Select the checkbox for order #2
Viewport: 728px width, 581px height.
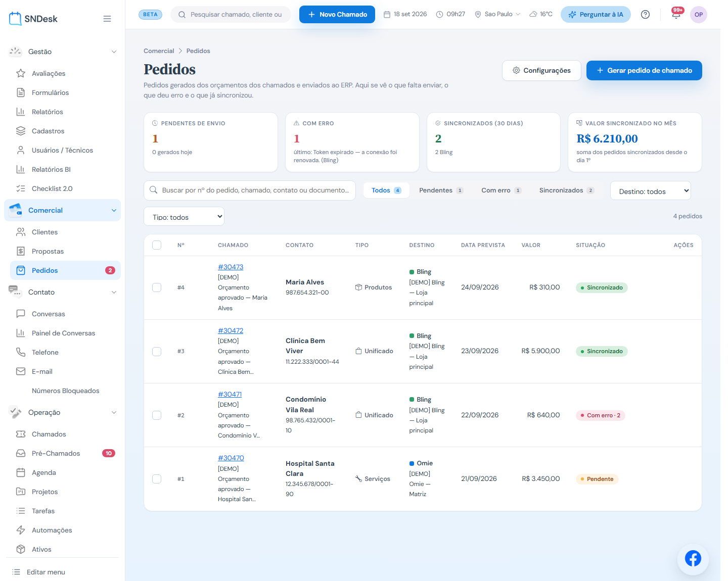coord(157,415)
